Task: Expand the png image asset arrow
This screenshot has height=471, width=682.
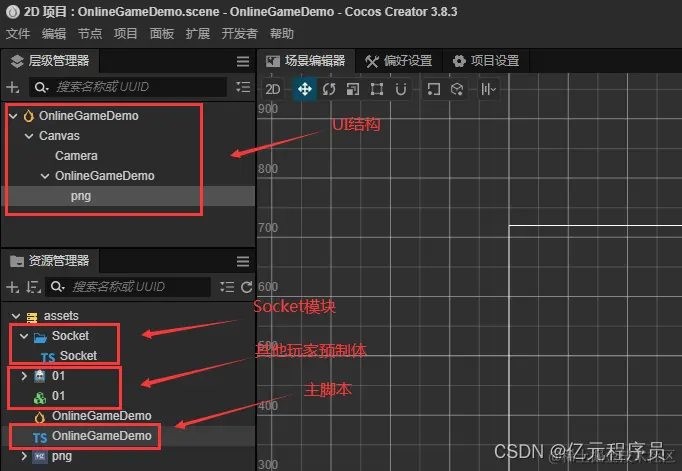Action: pyautogui.click(x=24, y=456)
